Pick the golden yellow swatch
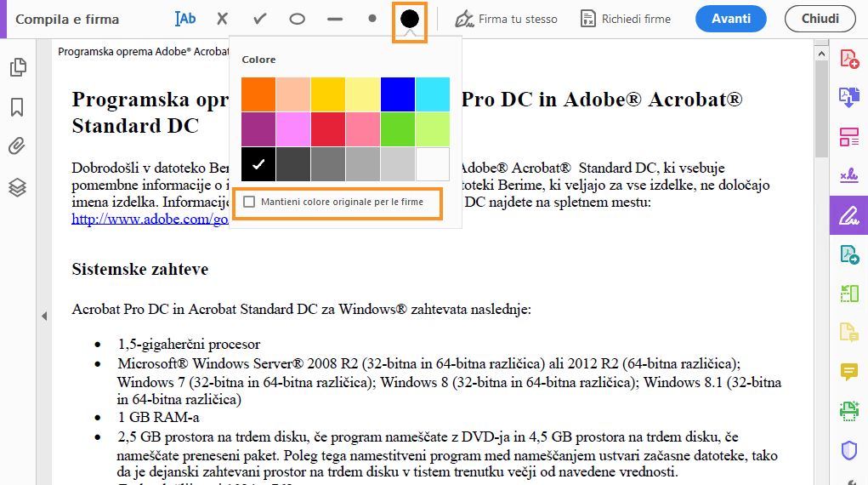868x485 pixels. 328,94
